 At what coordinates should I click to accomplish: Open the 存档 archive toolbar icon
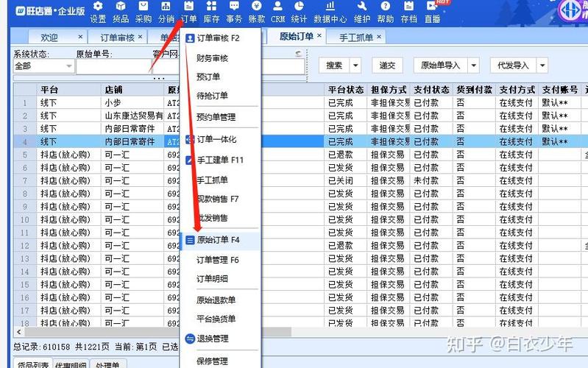408,12
